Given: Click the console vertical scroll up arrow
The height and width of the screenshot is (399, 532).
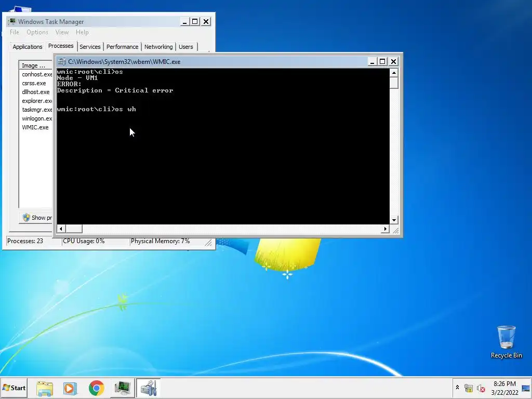Looking at the screenshot, I should coord(394,73).
